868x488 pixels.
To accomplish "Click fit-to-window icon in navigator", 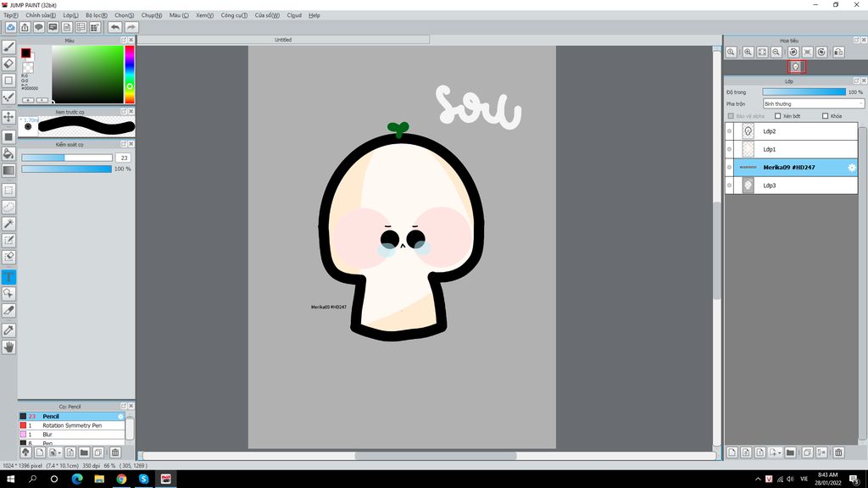I will [x=762, y=52].
